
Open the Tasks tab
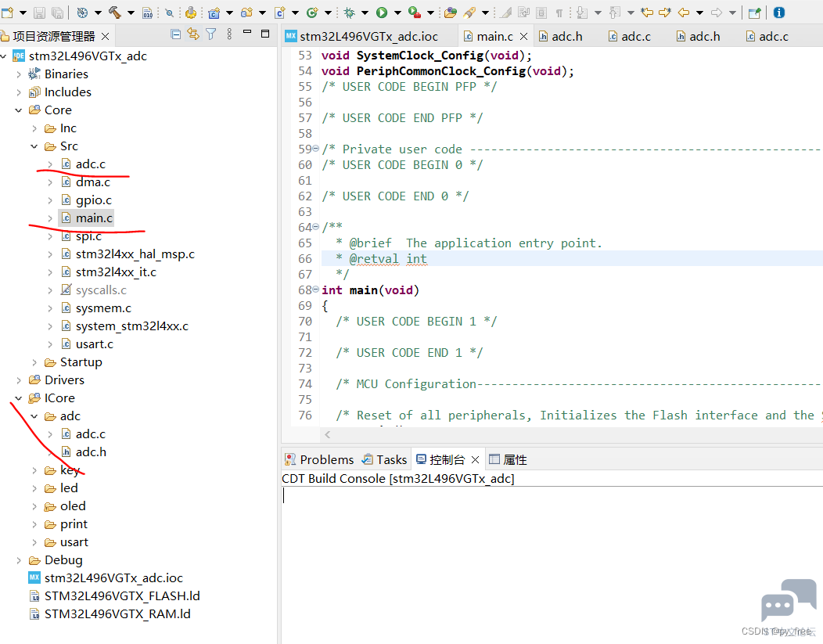[x=385, y=460]
